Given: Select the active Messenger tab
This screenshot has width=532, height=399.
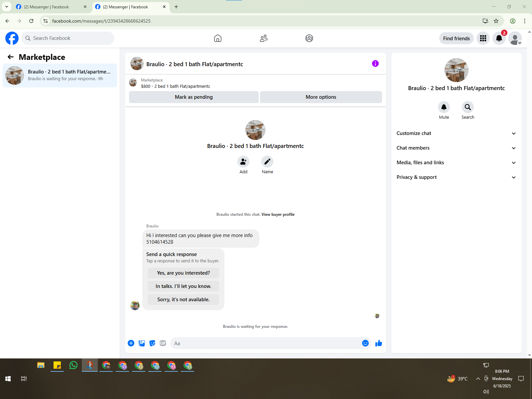Looking at the screenshot, I should (x=130, y=7).
